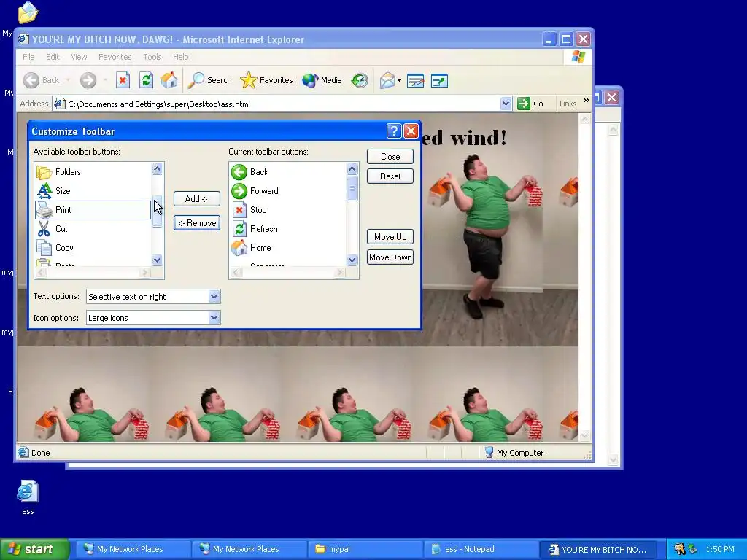The height and width of the screenshot is (560, 747).
Task: Click the Move Down button
Action: pos(390,257)
